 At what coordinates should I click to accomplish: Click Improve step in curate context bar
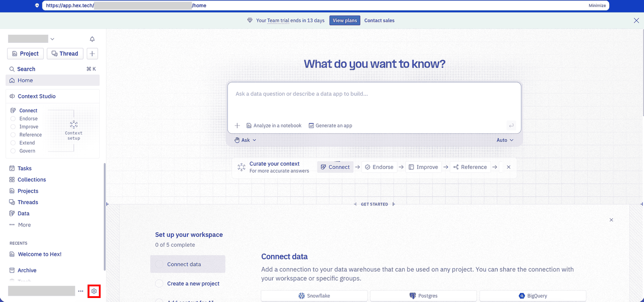click(423, 167)
